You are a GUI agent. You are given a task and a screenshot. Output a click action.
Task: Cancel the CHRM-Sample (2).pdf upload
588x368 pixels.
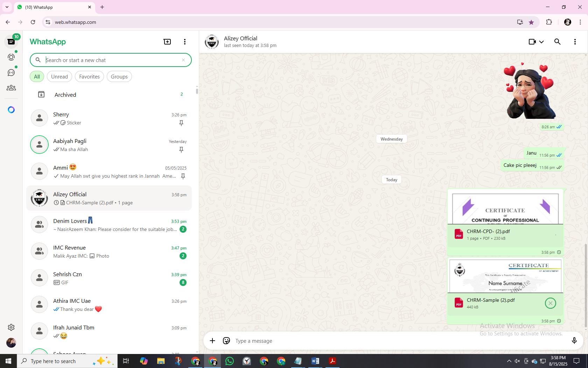tap(551, 303)
